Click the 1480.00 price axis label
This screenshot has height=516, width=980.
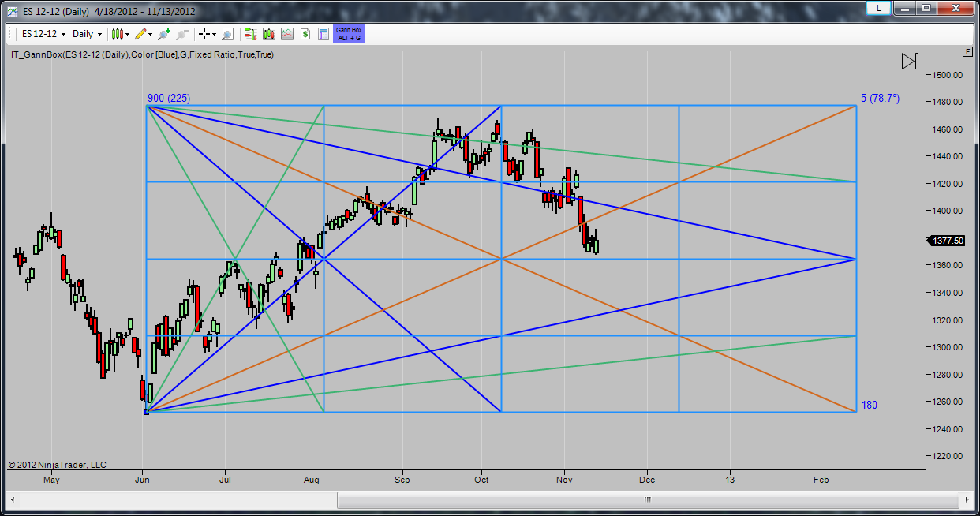pos(948,102)
